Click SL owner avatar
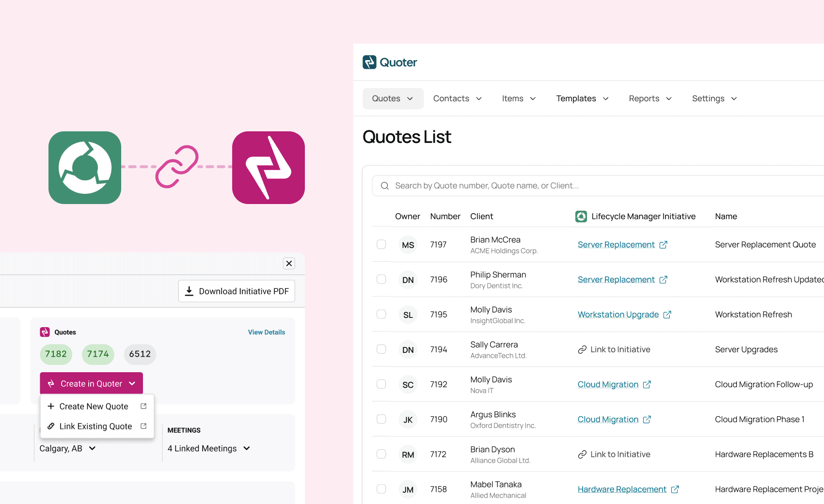Screen dimensions: 824x504 point(408,315)
